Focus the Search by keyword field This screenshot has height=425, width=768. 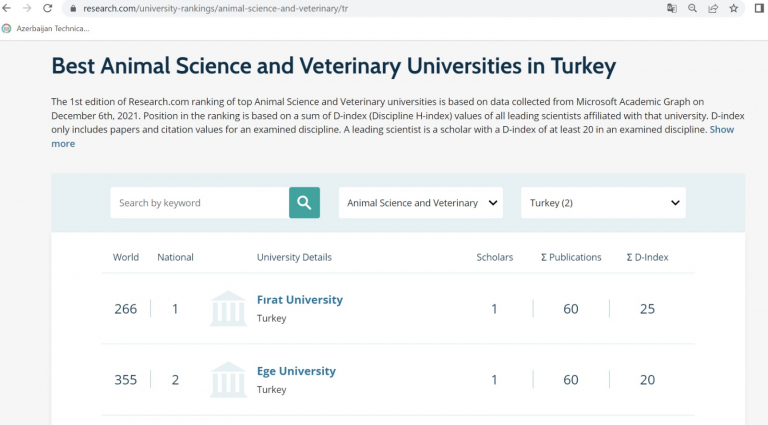point(200,203)
